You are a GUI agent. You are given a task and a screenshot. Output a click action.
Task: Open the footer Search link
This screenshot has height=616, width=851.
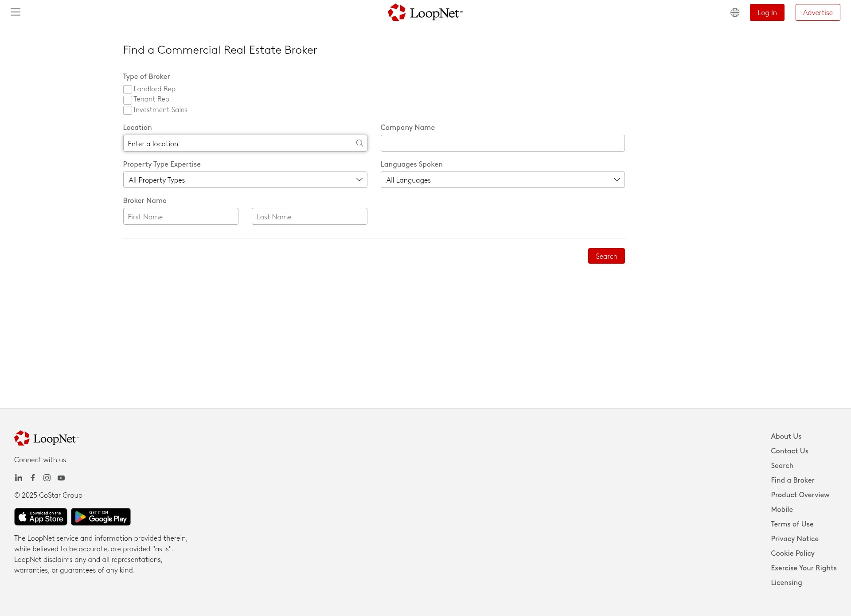click(782, 466)
